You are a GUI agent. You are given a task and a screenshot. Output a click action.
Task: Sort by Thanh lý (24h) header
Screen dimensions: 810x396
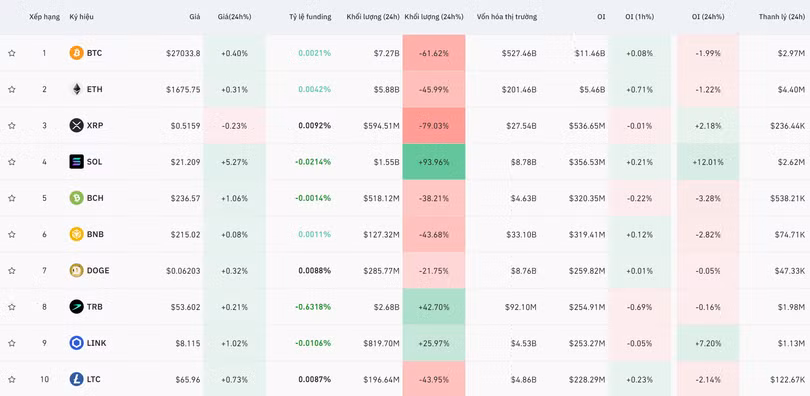click(782, 17)
